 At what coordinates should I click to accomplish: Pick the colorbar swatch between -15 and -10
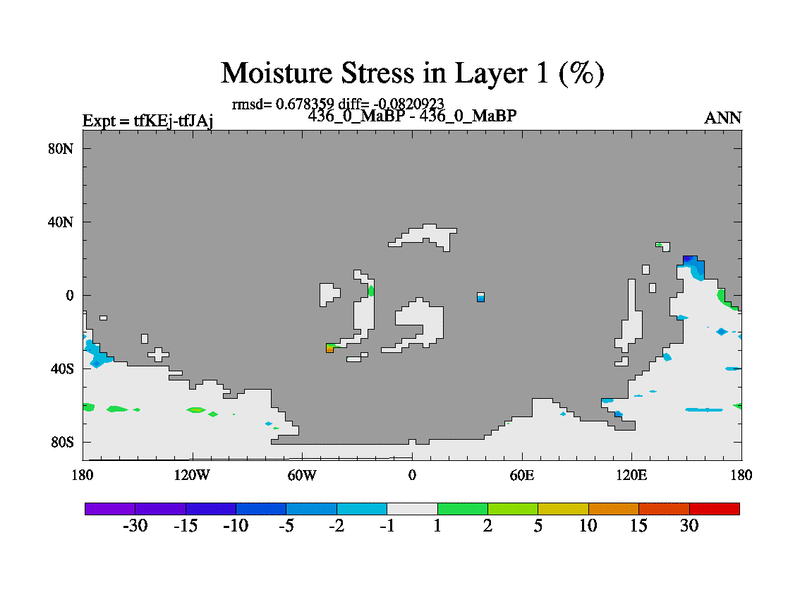pos(211,509)
